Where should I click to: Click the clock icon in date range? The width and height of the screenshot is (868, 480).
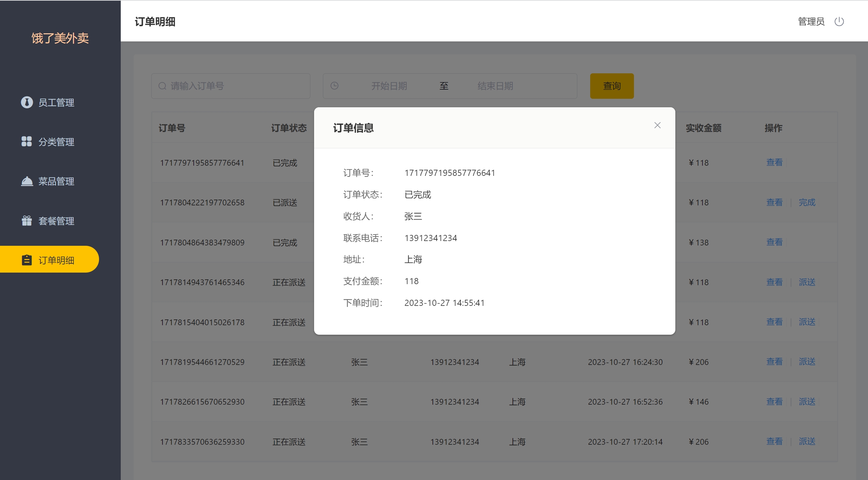[x=334, y=86]
